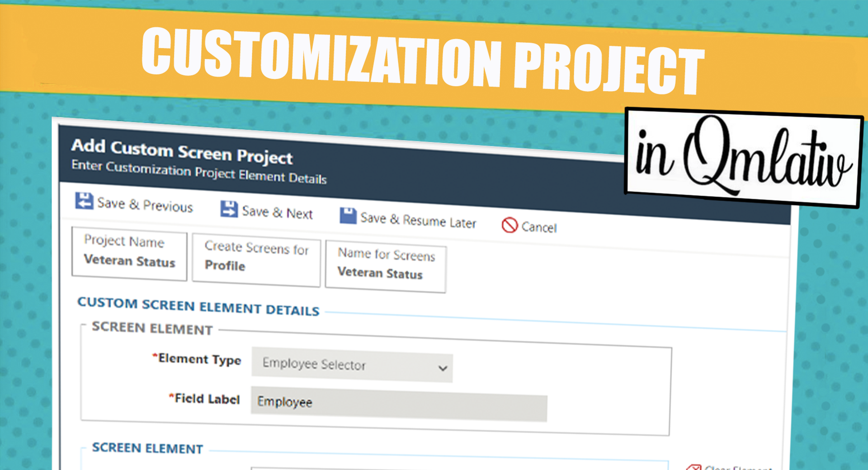
Task: Click the second Screen Element heading at bottom
Action: (x=147, y=448)
